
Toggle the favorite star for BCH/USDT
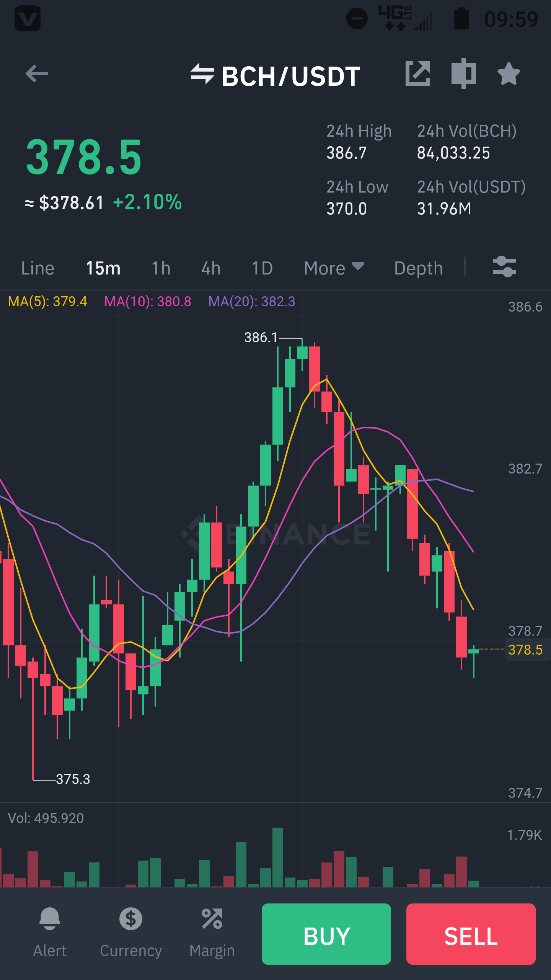[x=509, y=73]
